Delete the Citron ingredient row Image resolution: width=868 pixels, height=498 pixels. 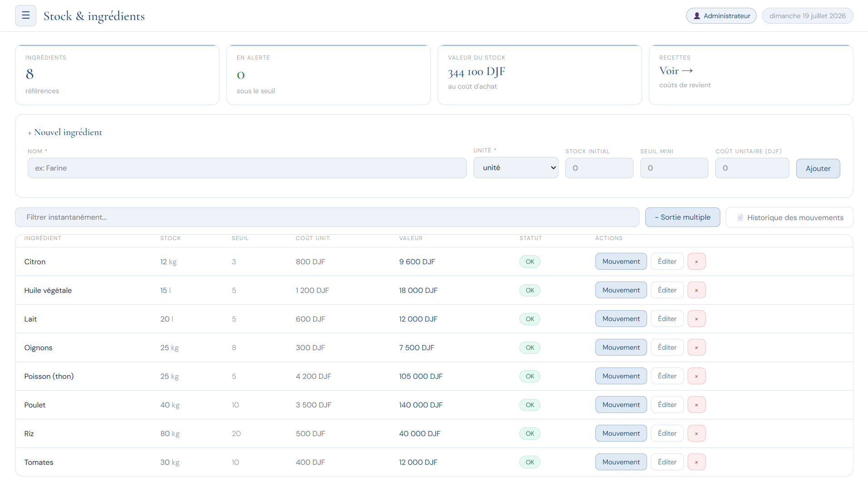click(x=696, y=262)
